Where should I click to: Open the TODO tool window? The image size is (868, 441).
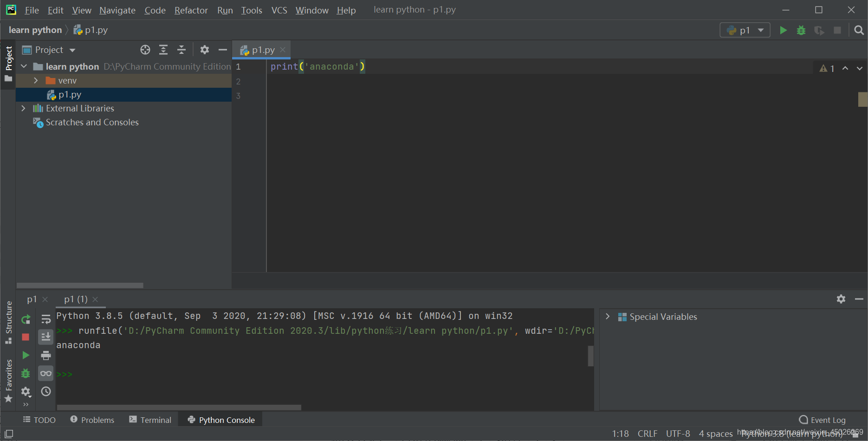tap(39, 420)
